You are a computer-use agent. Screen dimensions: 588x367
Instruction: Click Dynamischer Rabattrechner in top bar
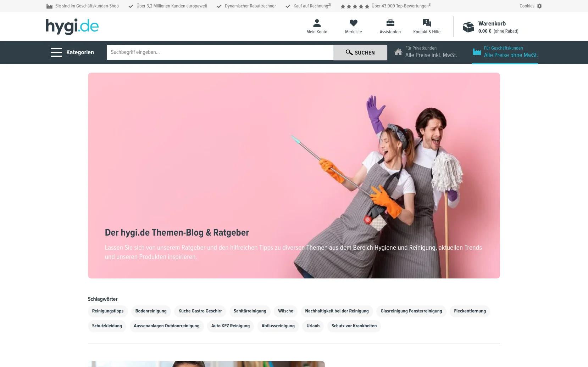coord(250,6)
